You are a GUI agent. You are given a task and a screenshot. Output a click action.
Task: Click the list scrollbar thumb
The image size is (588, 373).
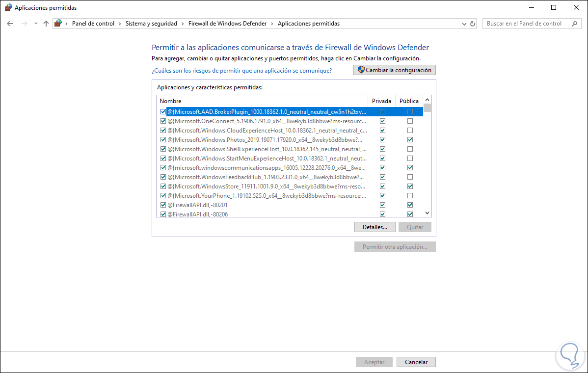tap(427, 108)
